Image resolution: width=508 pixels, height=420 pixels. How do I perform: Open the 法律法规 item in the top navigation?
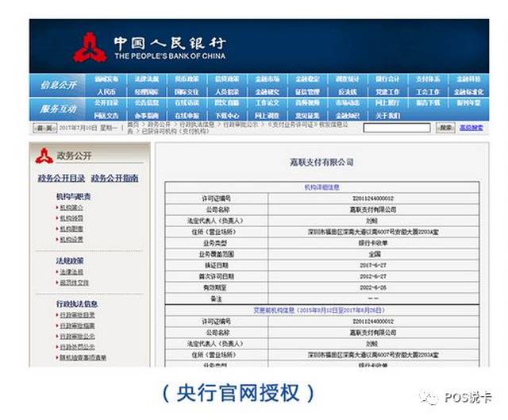pyautogui.click(x=146, y=79)
